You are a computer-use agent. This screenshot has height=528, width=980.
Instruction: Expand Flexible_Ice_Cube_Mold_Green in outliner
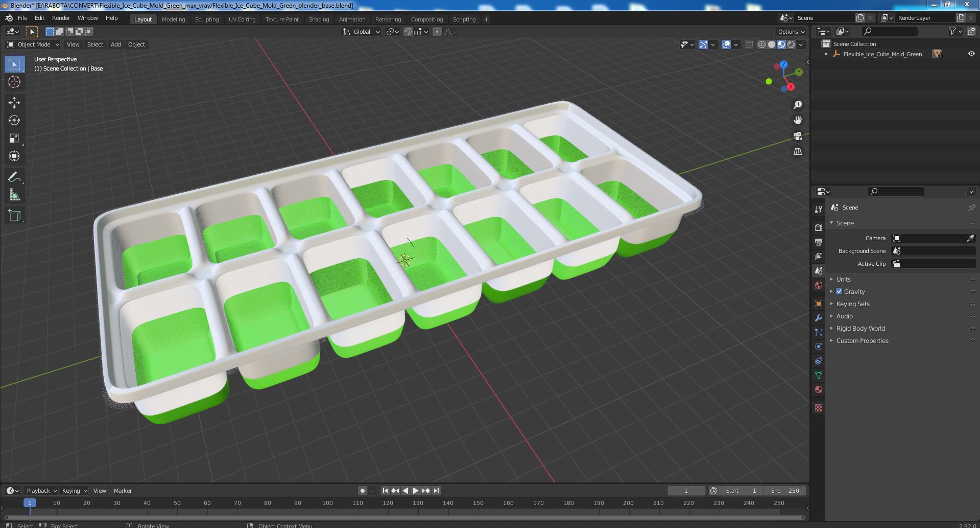click(x=826, y=54)
